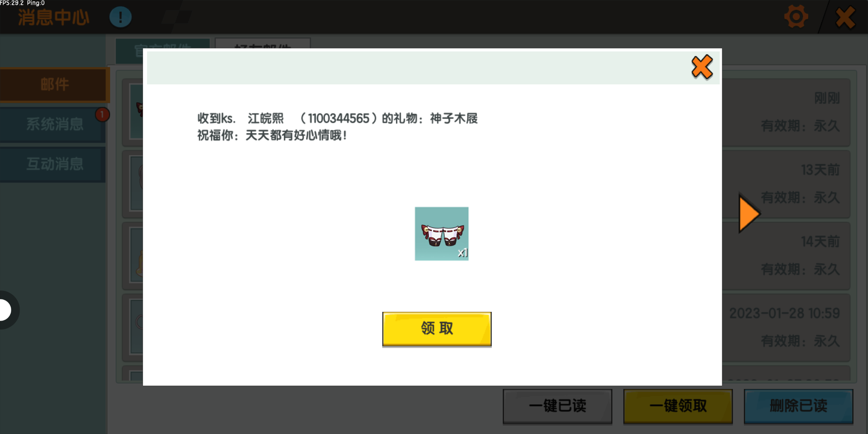
Task: Open the 互动消息 sidebar tab
Action: click(54, 164)
